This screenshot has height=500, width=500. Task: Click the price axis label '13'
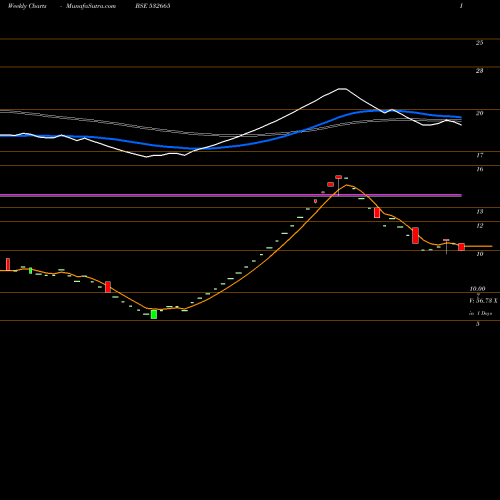coord(479,212)
